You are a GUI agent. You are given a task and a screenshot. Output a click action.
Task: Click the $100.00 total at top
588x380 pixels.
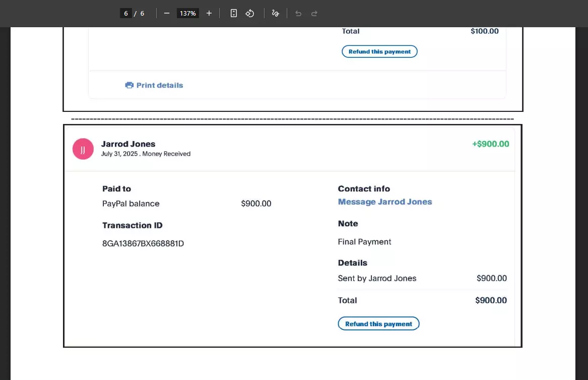pyautogui.click(x=485, y=31)
